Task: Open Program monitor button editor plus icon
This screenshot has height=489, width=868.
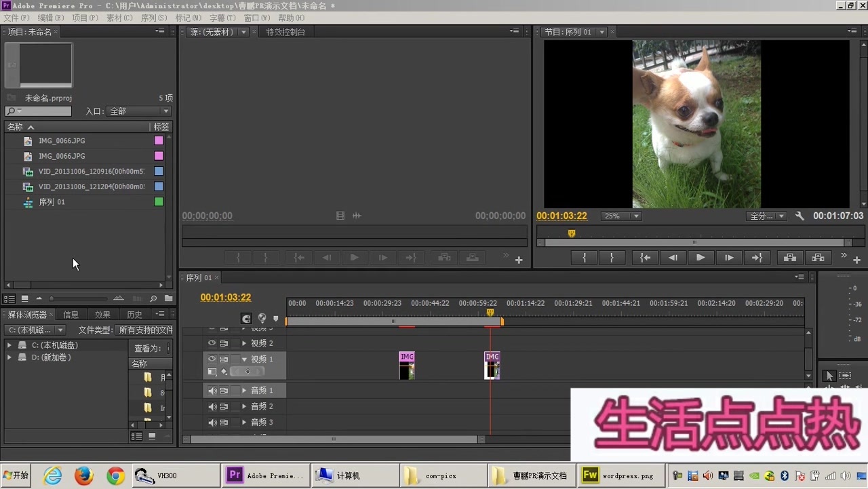Action: pyautogui.click(x=856, y=260)
